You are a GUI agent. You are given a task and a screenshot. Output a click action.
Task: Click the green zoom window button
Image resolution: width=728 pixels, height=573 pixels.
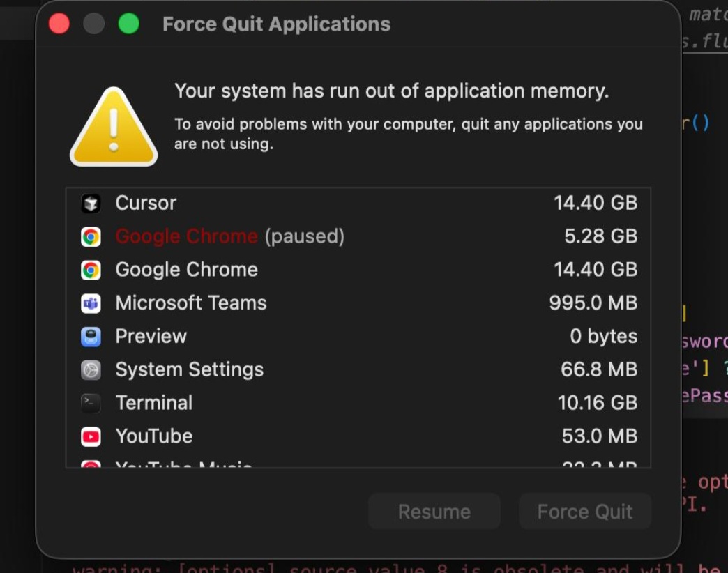pos(129,24)
